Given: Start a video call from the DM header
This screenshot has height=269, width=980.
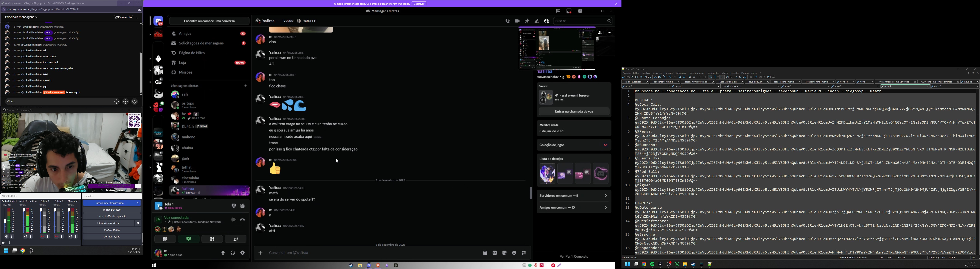Looking at the screenshot, I should [517, 21].
